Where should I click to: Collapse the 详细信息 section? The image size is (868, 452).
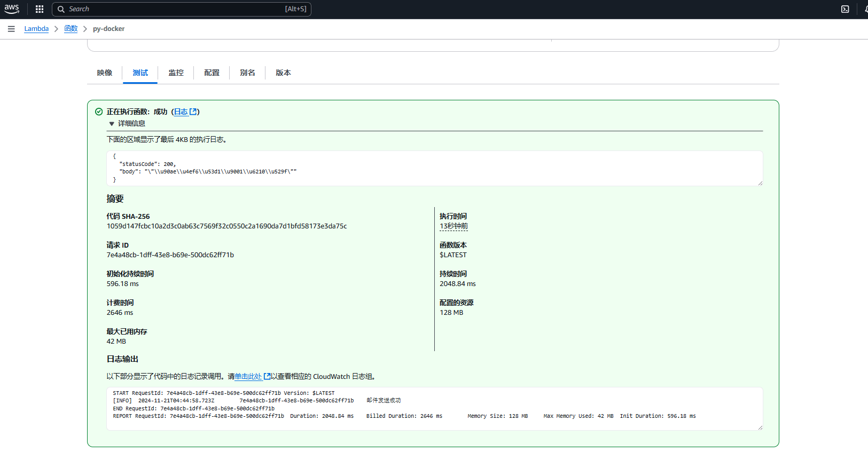(x=112, y=124)
